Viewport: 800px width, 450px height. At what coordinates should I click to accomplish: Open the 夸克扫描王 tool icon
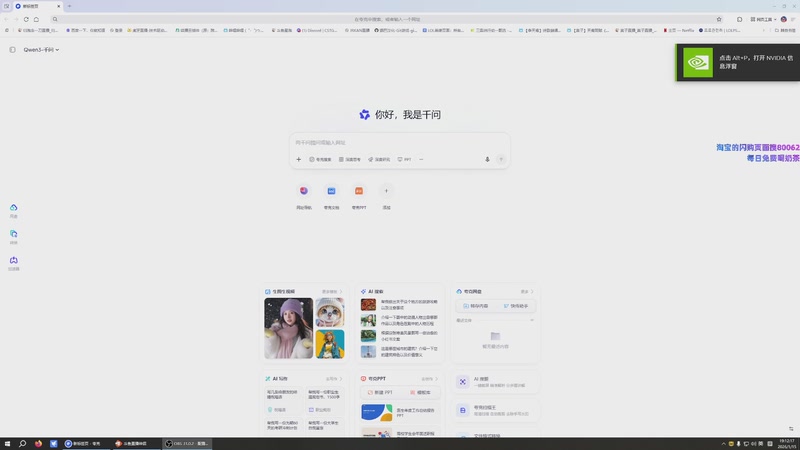tap(463, 410)
